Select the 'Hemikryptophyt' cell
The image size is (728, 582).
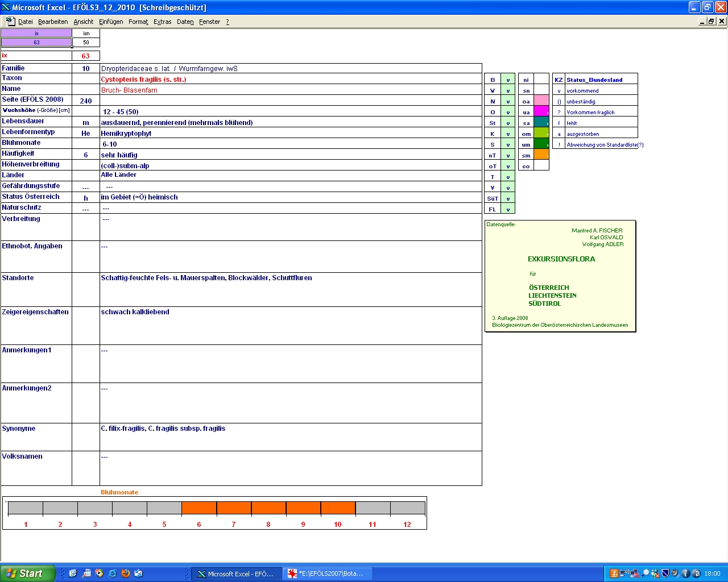coord(291,134)
